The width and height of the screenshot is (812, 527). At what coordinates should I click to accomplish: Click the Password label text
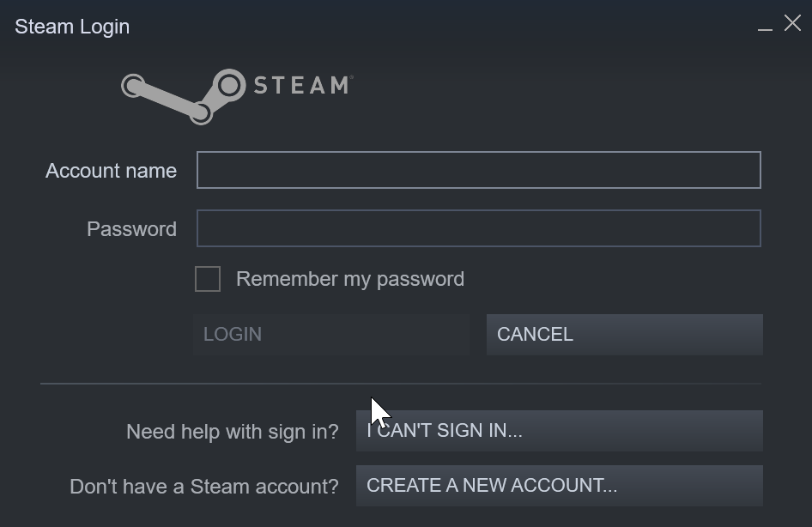point(130,229)
